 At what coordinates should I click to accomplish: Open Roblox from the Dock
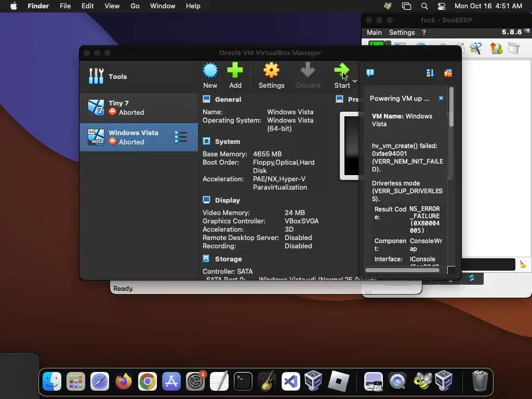(x=339, y=381)
